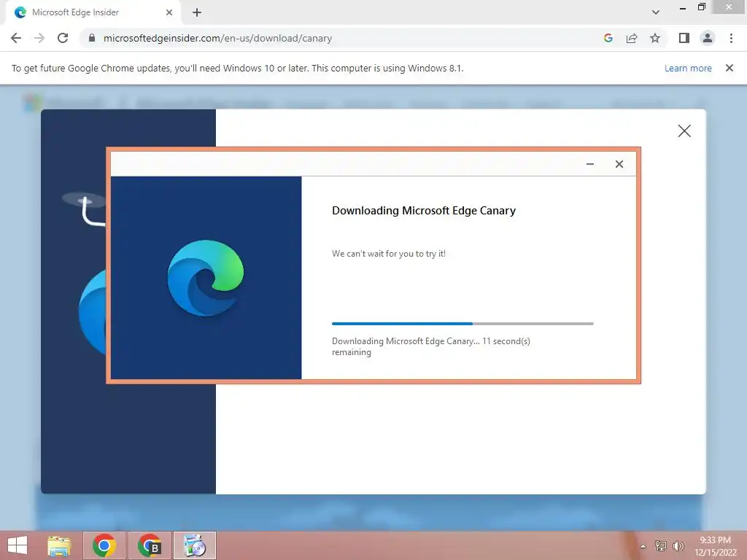This screenshot has width=747, height=560.
Task: Click the 'Downloading Microsoft Edge Canary' heading
Action: (424, 211)
